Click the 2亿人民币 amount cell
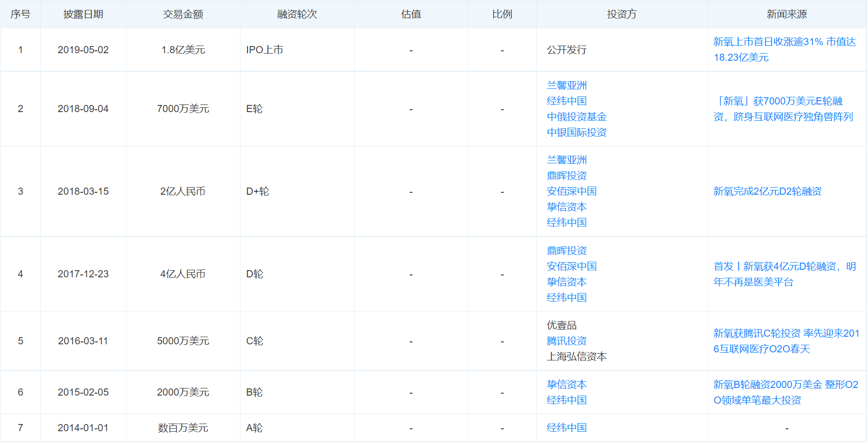This screenshot has height=444, width=868. coord(183,191)
